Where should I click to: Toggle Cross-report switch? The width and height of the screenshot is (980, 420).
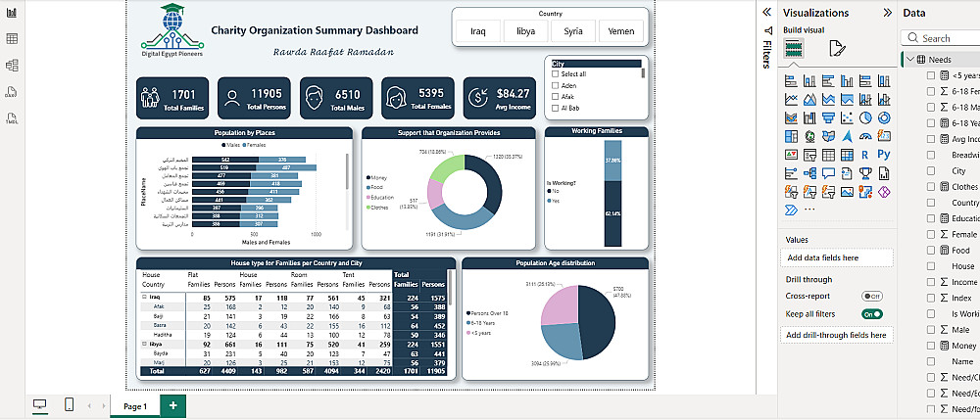pos(872,297)
